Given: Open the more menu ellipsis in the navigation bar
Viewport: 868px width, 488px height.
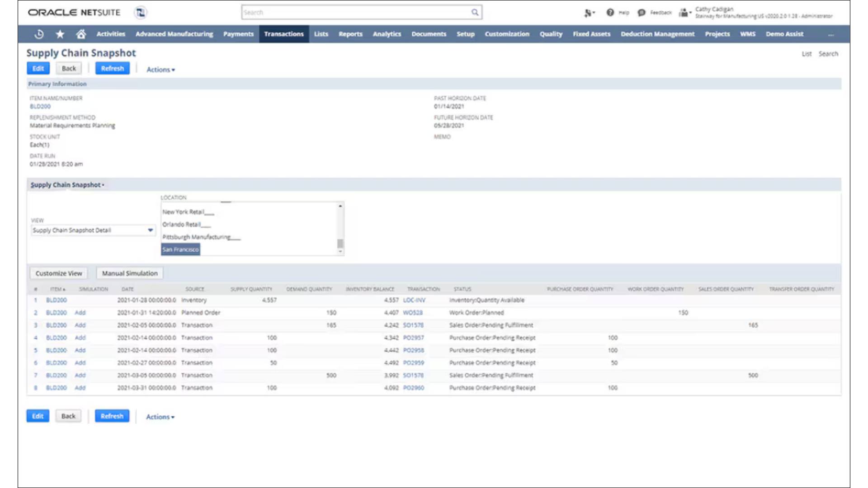Looking at the screenshot, I should tap(831, 34).
